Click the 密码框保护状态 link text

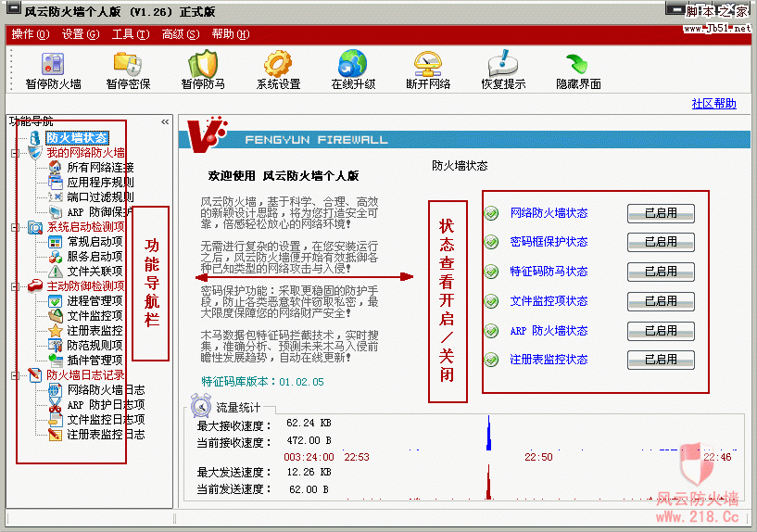(x=549, y=242)
